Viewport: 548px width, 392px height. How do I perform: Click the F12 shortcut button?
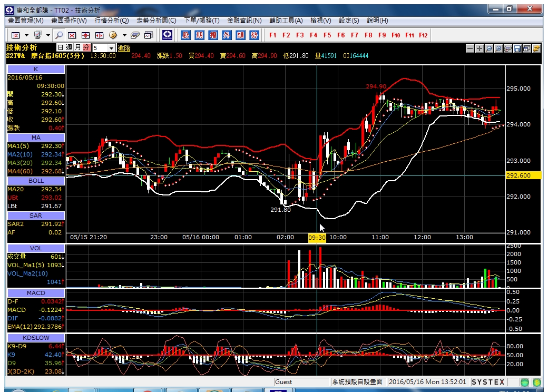pyautogui.click(x=423, y=35)
